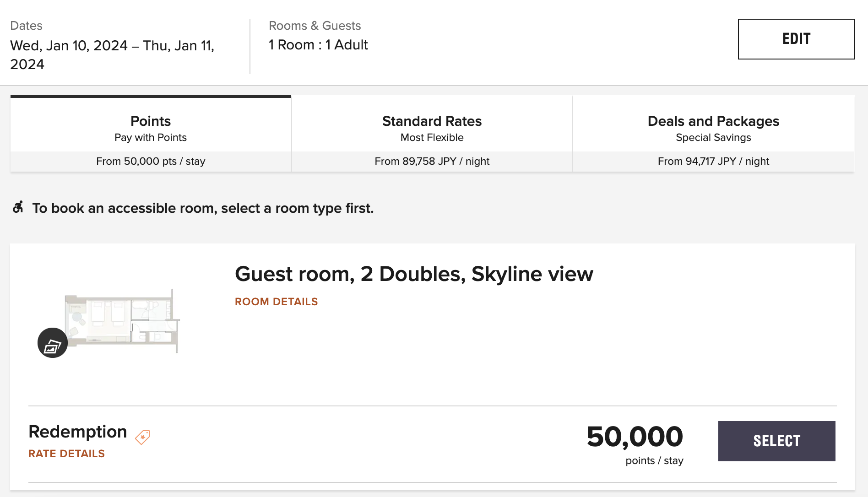Open the photo gallery icon on room image
This screenshot has height=497, width=868.
(53, 343)
